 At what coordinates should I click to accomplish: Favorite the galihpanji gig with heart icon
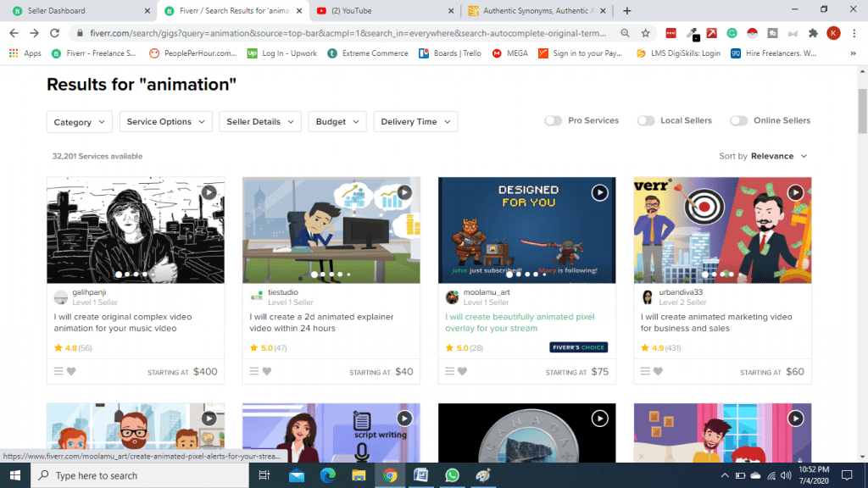pyautogui.click(x=71, y=371)
